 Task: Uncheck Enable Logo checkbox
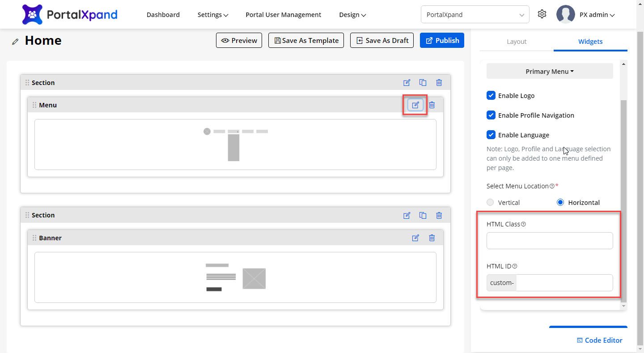tap(491, 95)
